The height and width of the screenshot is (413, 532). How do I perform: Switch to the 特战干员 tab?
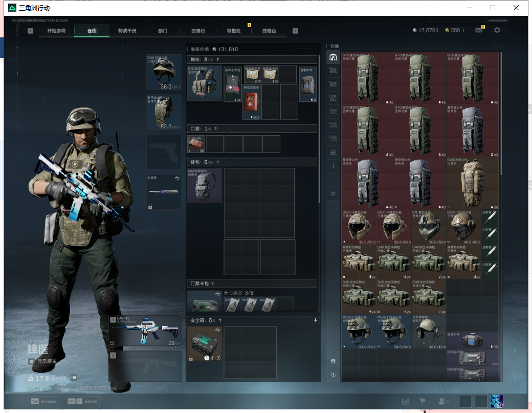127,31
